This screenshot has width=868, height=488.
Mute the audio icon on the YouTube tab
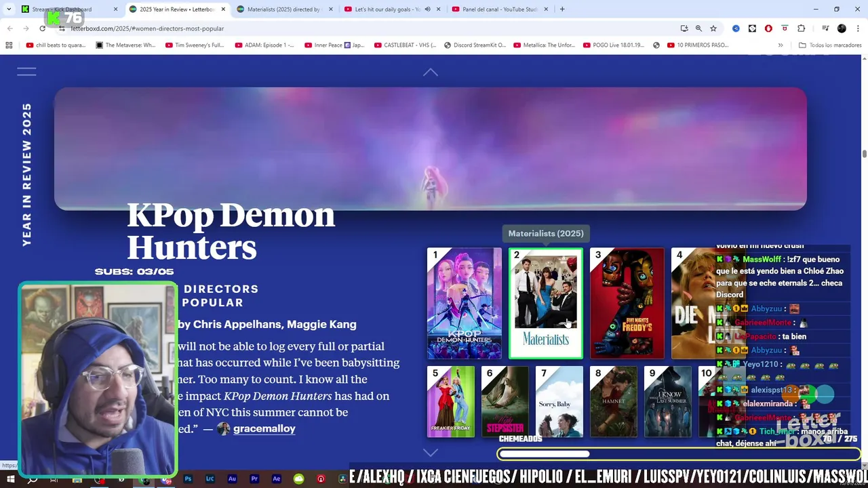pyautogui.click(x=427, y=9)
